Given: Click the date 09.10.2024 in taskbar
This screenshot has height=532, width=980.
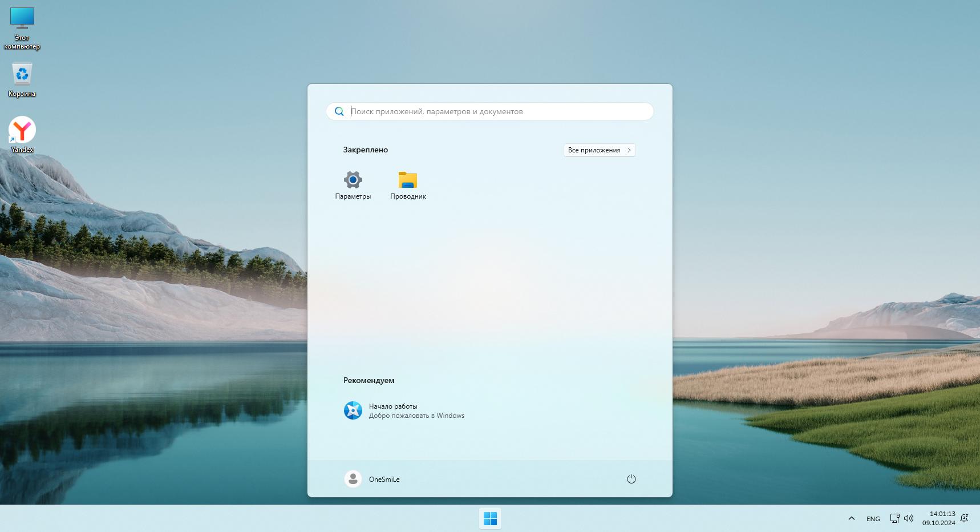Looking at the screenshot, I should pos(938,523).
